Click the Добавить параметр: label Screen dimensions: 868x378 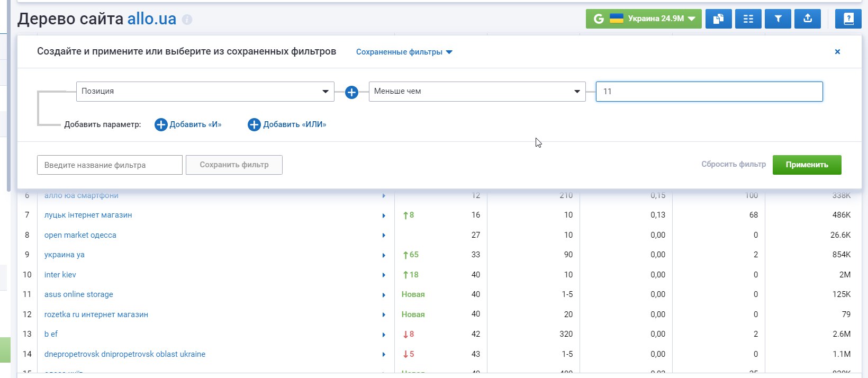(x=103, y=124)
